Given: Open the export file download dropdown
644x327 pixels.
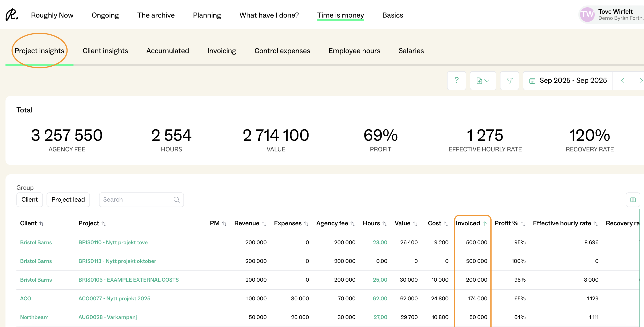Looking at the screenshot, I should 483,80.
